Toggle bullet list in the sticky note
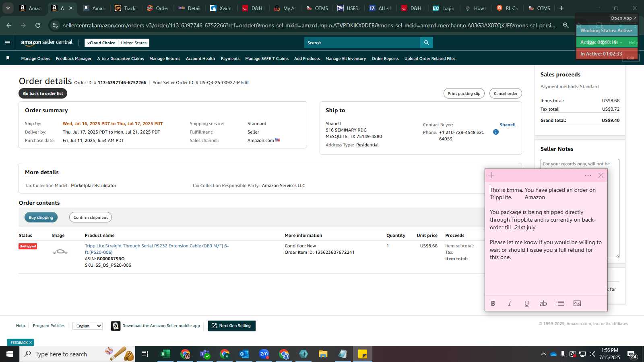Image resolution: width=644 pixels, height=362 pixels. tap(560, 304)
